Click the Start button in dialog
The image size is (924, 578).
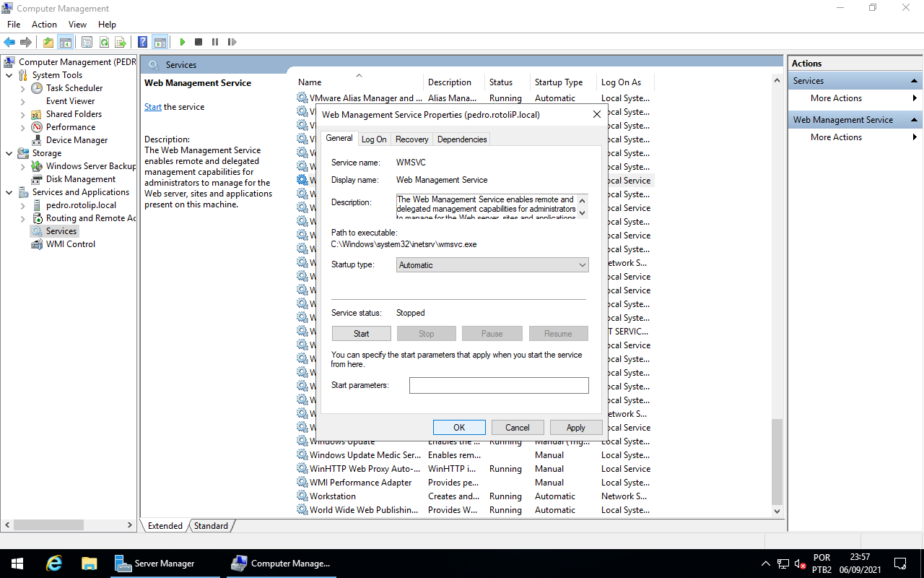pos(361,334)
